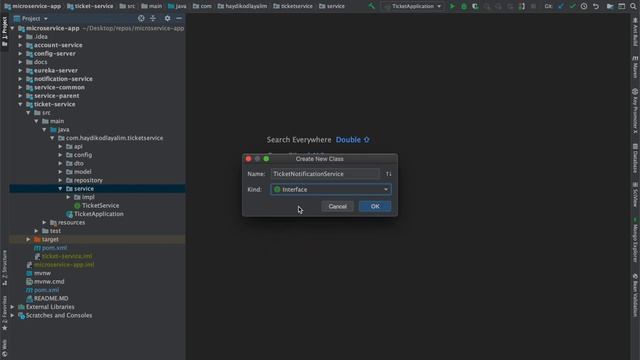Image resolution: width=640 pixels, height=360 pixels.
Task: Open the Favorites tool window on left strip
Action: tap(4, 313)
